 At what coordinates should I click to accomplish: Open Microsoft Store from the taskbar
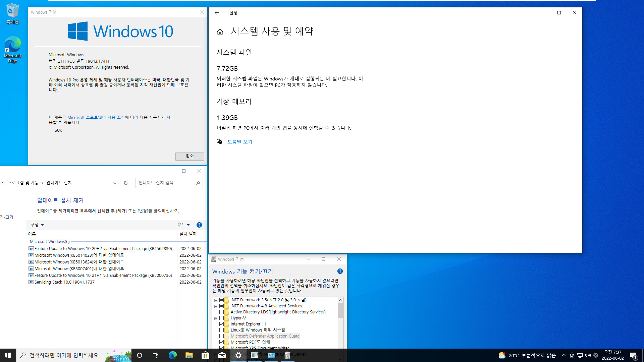[205, 355]
